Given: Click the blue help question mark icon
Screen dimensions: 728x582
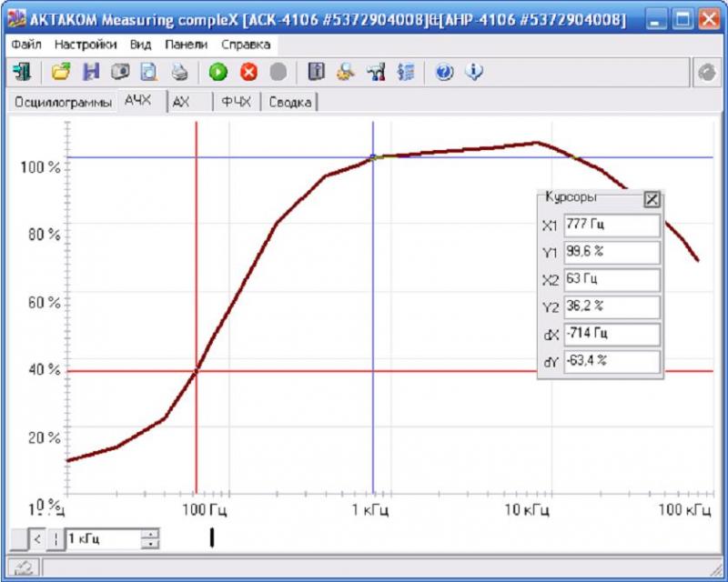Looking at the screenshot, I should point(444,73).
